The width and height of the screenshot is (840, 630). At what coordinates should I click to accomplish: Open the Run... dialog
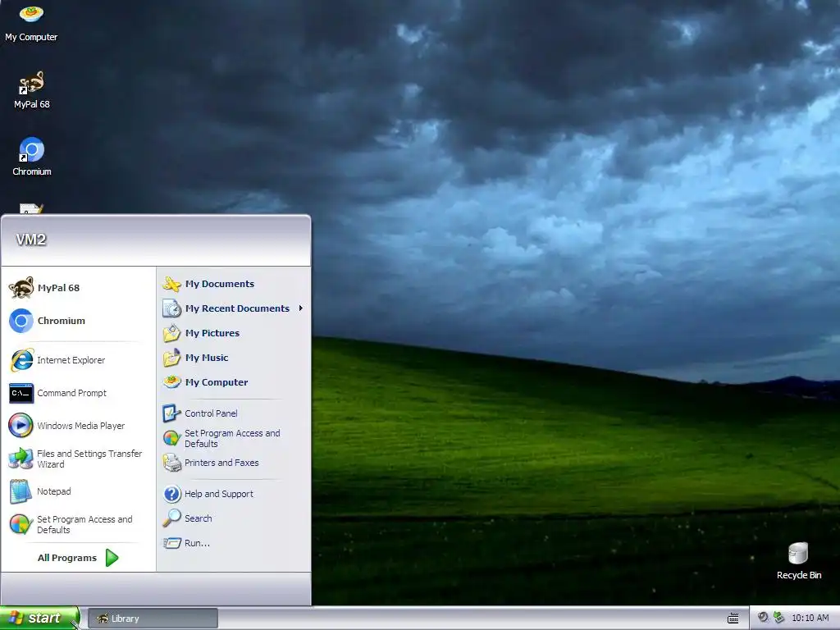tap(234, 543)
